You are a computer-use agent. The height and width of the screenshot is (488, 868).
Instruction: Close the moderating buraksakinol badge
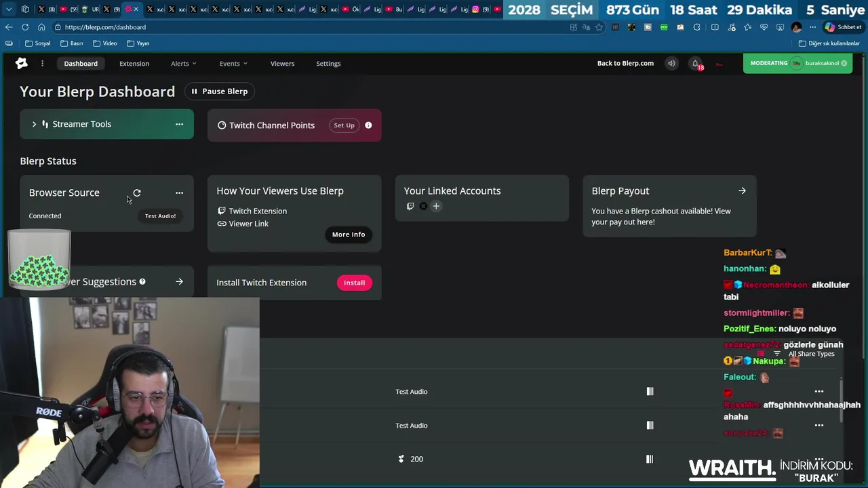pos(844,63)
